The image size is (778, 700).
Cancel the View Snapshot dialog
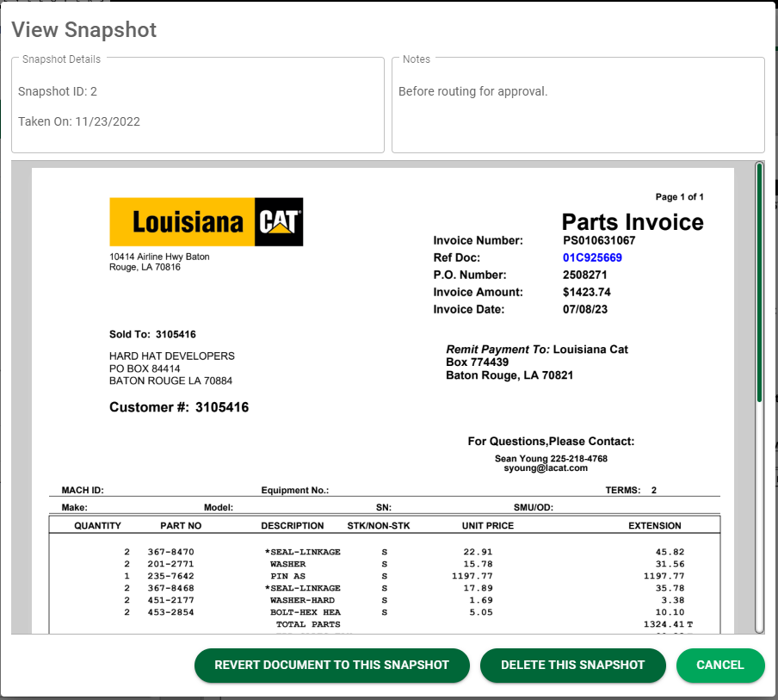(720, 665)
